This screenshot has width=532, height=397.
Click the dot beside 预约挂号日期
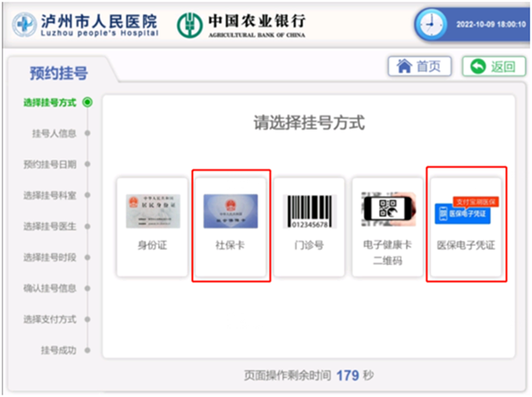pyautogui.click(x=87, y=164)
